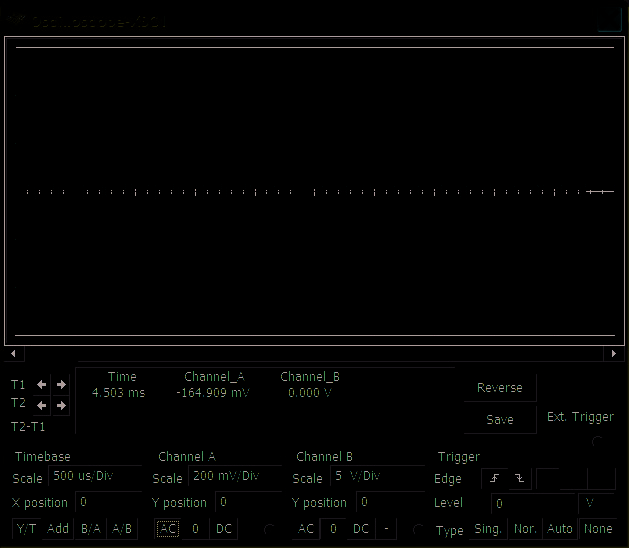Click the Channel B terminal indicator circle

pyautogui.click(x=418, y=530)
